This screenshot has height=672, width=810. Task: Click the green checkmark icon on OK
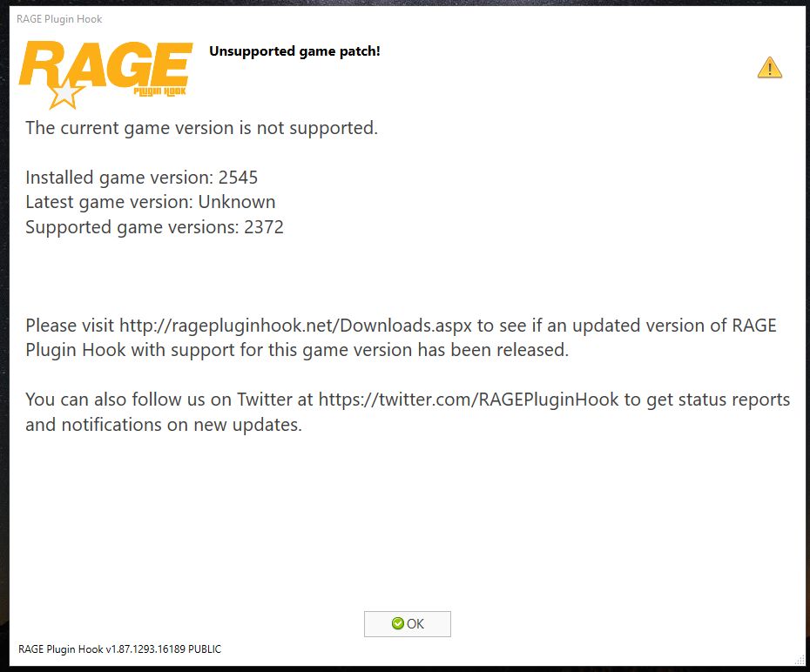[398, 623]
